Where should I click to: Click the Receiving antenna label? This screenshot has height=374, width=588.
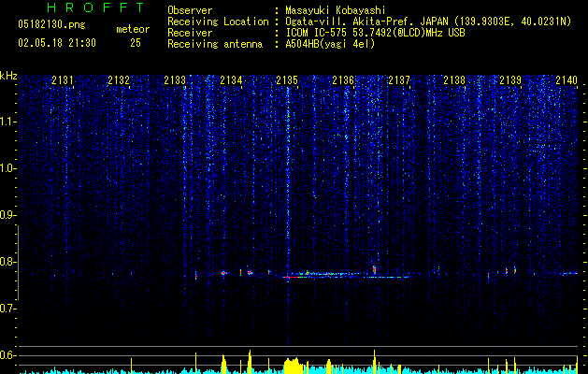point(215,44)
